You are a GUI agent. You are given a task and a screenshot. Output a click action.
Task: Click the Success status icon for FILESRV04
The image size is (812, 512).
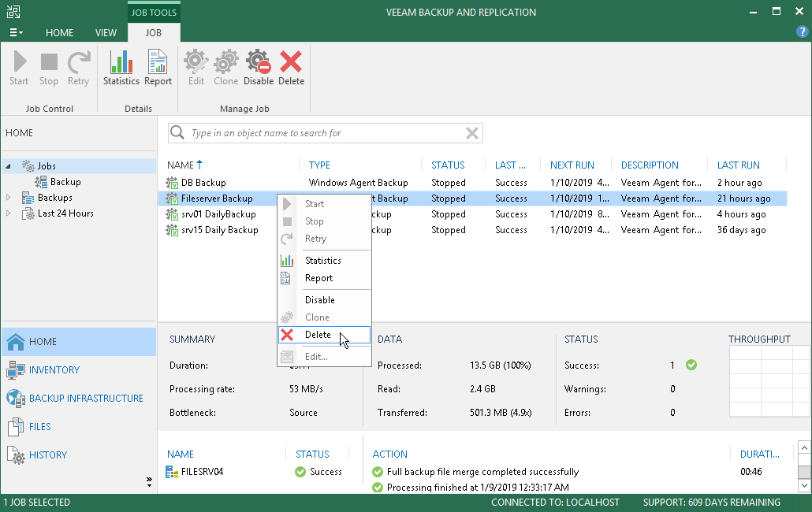tap(300, 472)
